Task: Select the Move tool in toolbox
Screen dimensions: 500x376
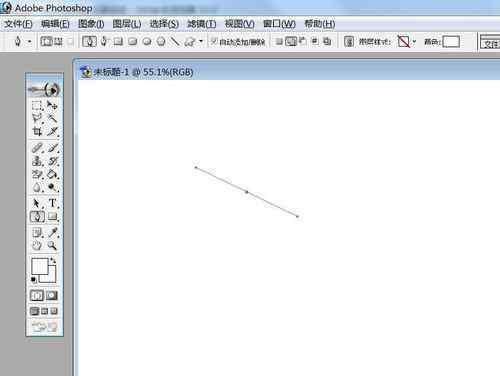Action: click(x=52, y=105)
